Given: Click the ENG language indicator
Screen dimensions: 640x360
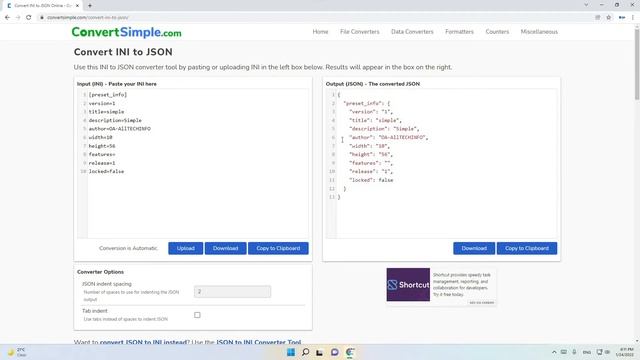Looking at the screenshot, I should click(x=587, y=352).
